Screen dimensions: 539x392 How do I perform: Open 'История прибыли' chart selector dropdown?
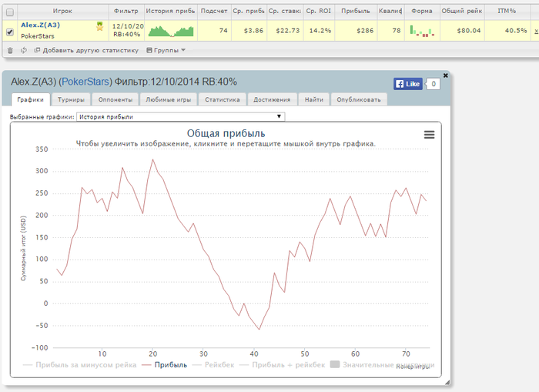(x=180, y=117)
